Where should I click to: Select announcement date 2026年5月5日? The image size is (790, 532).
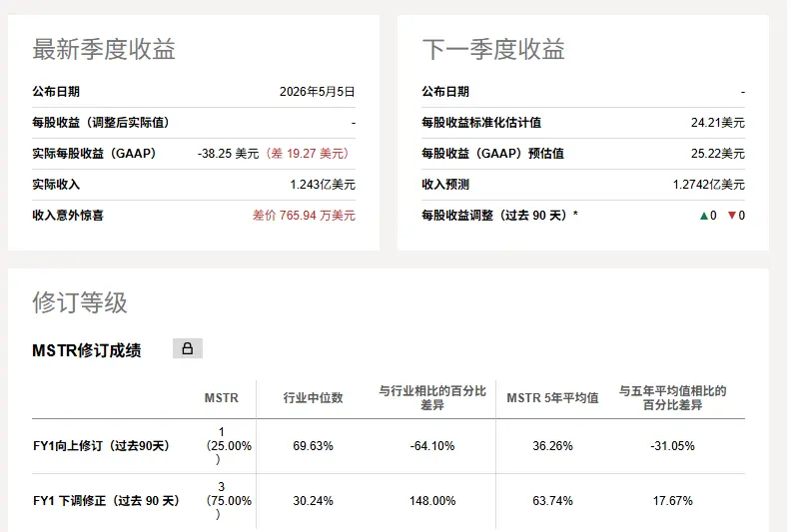point(318,92)
